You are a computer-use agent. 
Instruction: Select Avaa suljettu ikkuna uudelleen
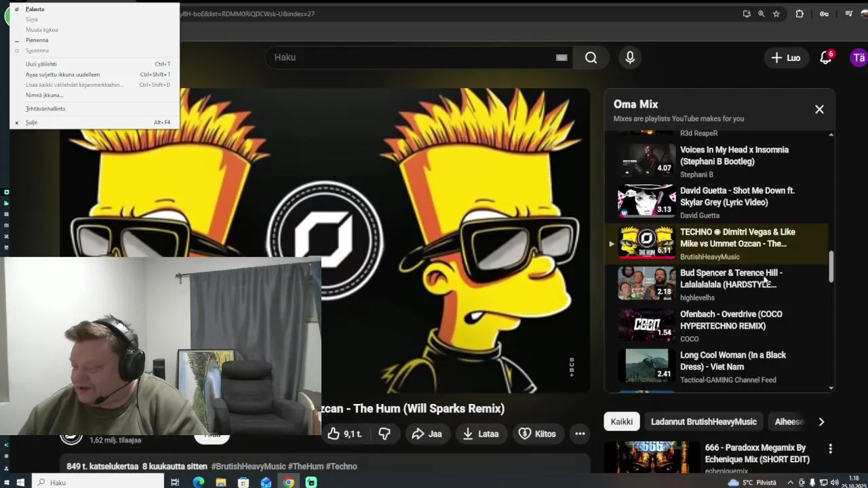94,75
